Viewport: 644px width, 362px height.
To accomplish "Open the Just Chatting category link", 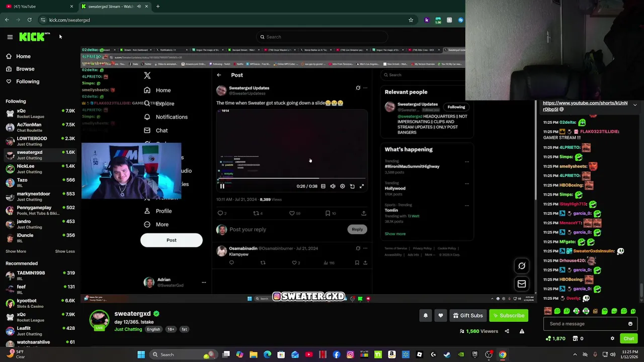I will [128, 329].
